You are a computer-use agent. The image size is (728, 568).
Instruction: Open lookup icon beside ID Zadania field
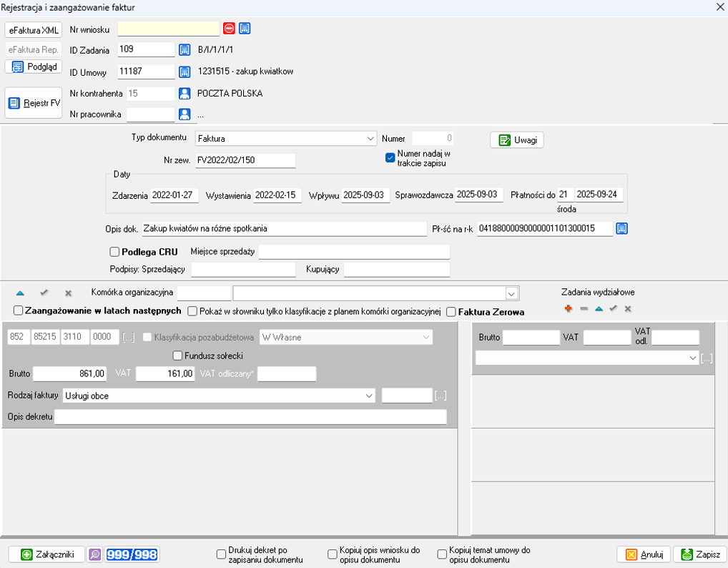coord(185,50)
